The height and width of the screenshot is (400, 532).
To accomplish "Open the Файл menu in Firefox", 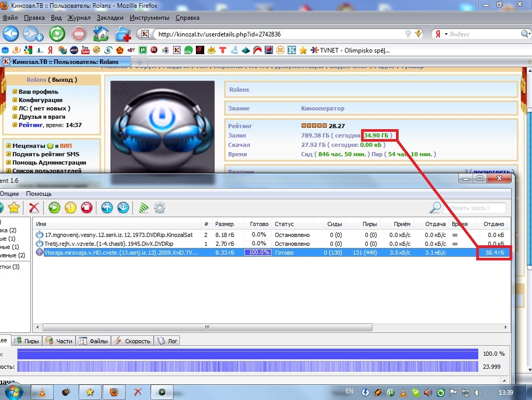I will pos(10,18).
